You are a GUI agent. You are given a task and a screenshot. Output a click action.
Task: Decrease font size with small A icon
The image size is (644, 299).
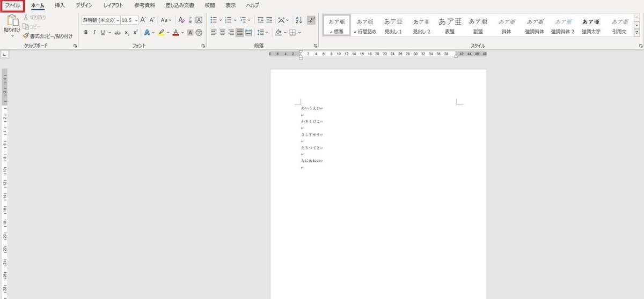pyautogui.click(x=152, y=20)
